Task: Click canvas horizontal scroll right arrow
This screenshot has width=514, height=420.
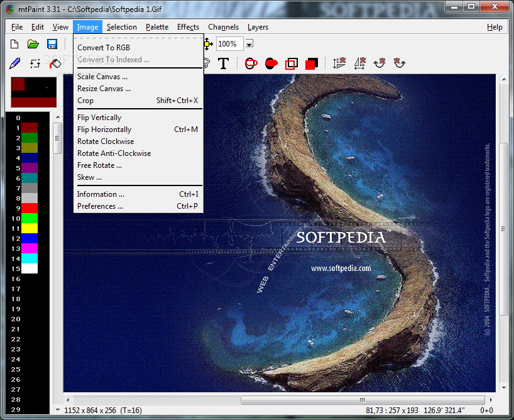Action: (491, 400)
